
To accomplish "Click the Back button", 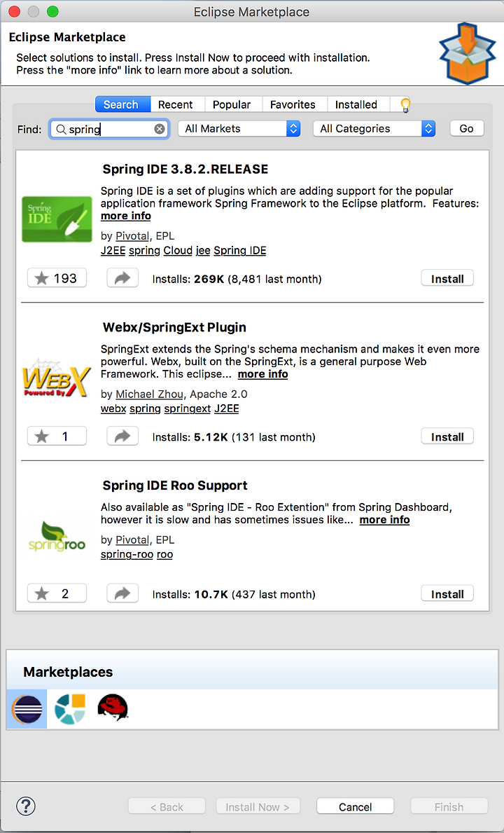I will pyautogui.click(x=167, y=807).
